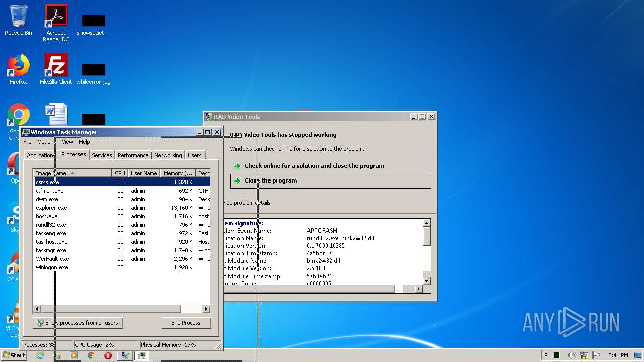Sort processes by the CPU column

click(x=120, y=173)
